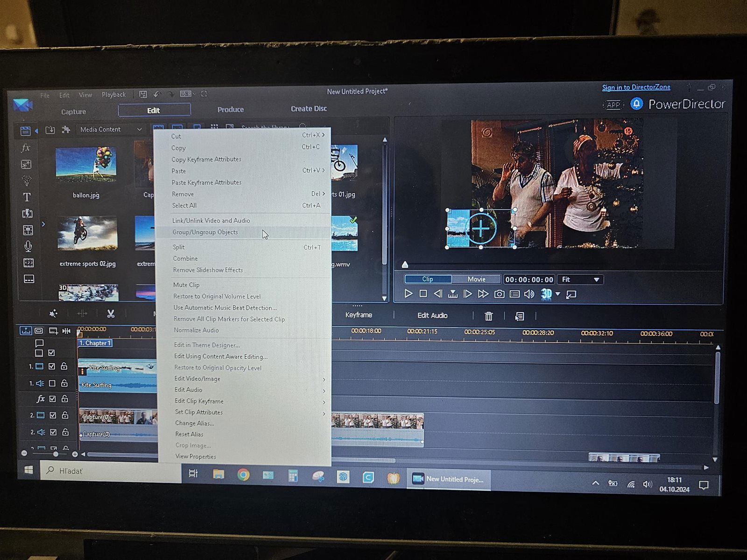Viewport: 747px width, 560px height.
Task: Open the 3D mode dropdown arrow
Action: click(x=557, y=294)
